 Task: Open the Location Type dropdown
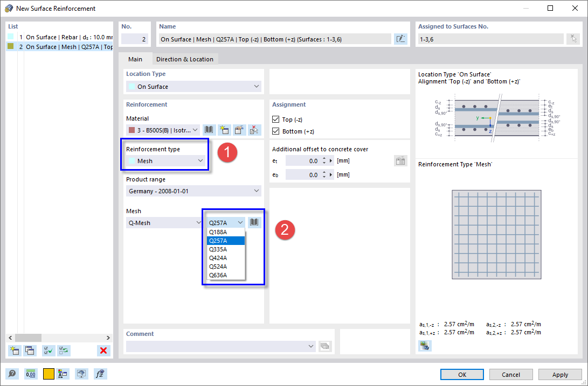(193, 86)
